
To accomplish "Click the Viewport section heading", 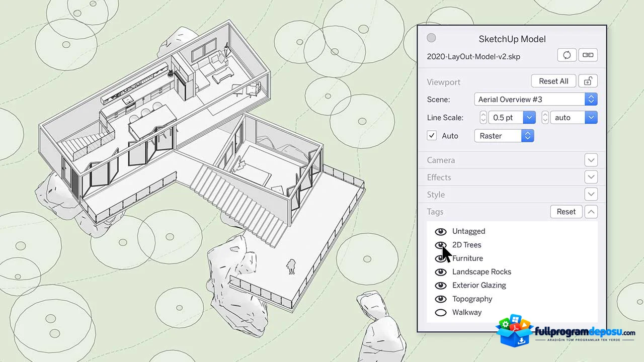I will (x=444, y=82).
